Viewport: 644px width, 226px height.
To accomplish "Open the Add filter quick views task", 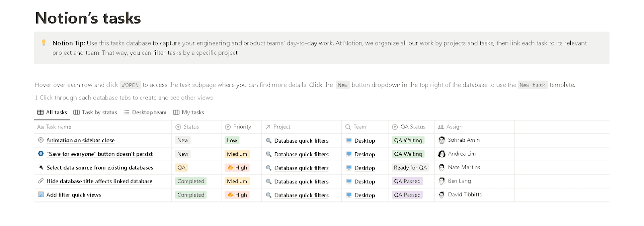I will click(74, 195).
